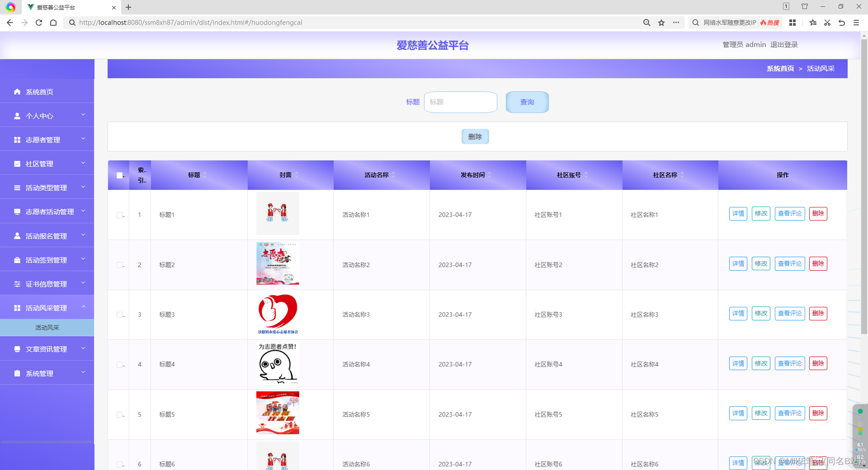This screenshot has height=470, width=868.
Task: Expand 个人中心 menu chevron
Action: click(83, 115)
